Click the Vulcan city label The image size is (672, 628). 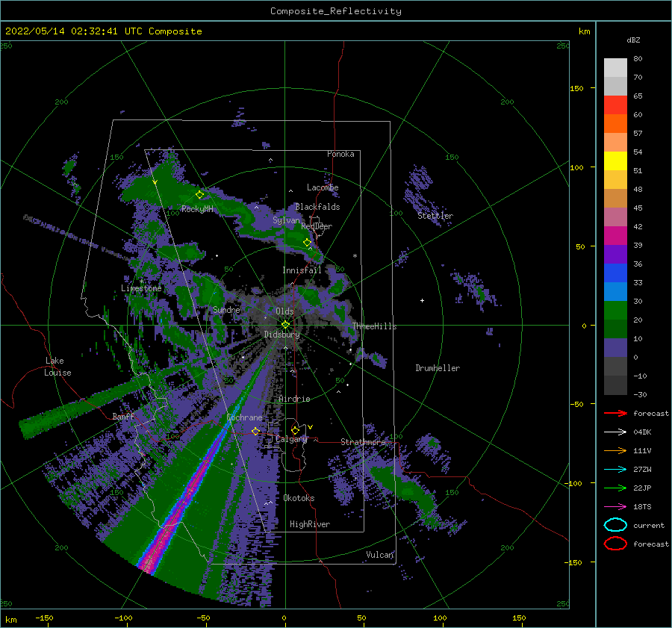(379, 555)
